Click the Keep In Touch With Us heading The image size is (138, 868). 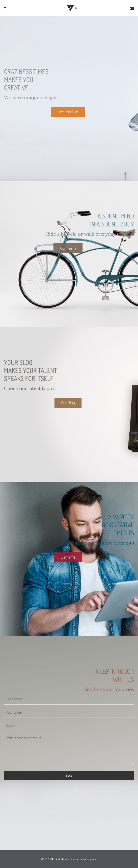pyautogui.click(x=115, y=675)
